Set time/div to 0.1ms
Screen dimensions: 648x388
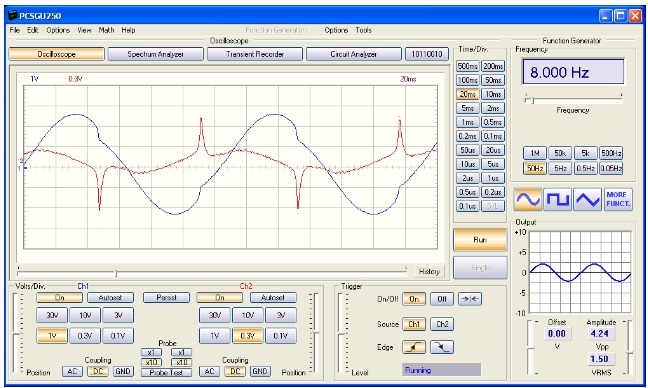(x=493, y=136)
